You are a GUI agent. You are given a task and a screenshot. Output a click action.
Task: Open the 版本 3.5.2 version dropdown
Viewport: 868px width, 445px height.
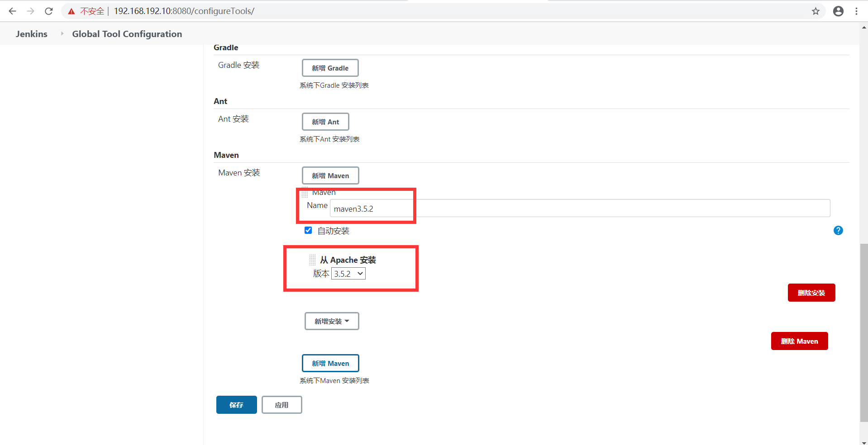(x=348, y=274)
